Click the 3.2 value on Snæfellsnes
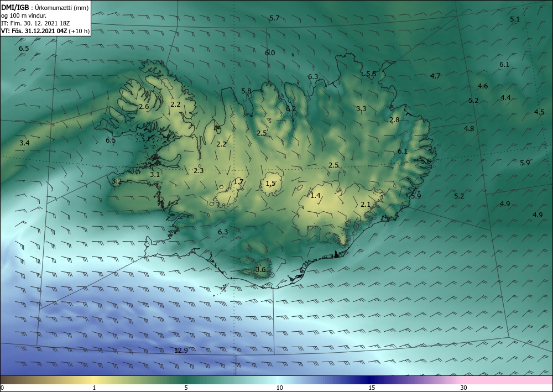The image size is (553, 392). [x=117, y=181]
